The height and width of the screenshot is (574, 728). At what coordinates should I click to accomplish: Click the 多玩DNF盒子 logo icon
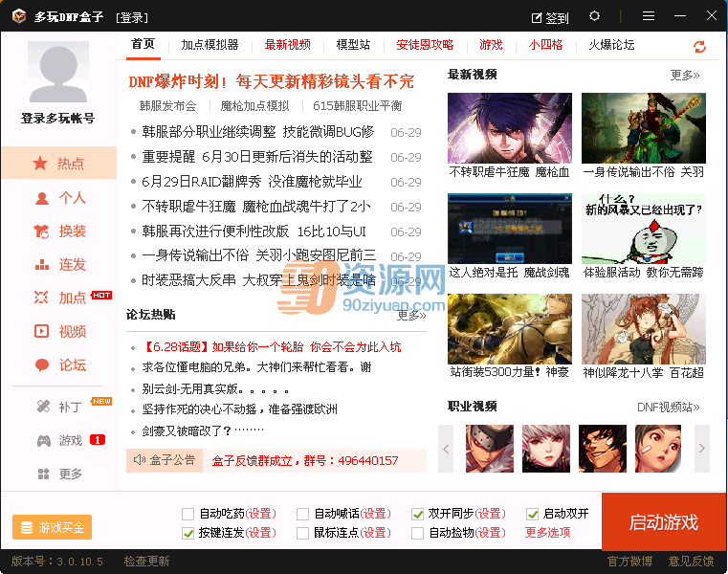(19, 16)
